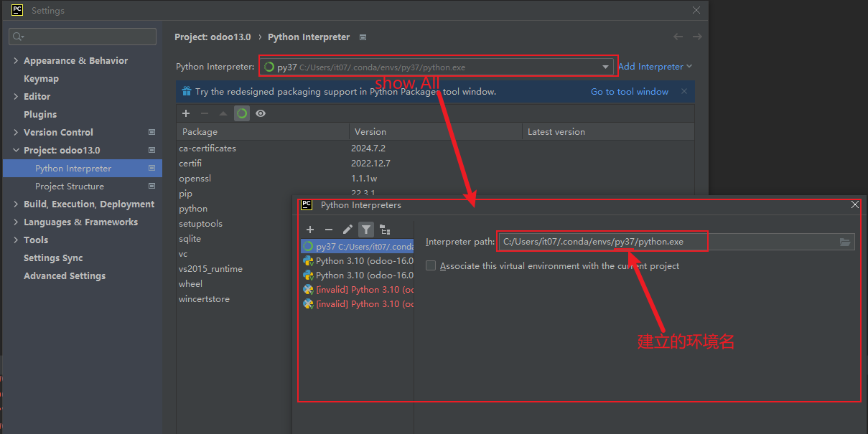Click the gift icon in the banner
The height and width of the screenshot is (434, 868).
click(x=187, y=91)
